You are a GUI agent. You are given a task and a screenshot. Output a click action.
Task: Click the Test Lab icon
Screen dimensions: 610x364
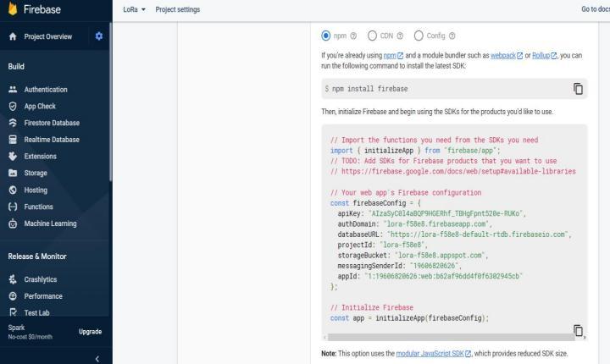(13, 312)
